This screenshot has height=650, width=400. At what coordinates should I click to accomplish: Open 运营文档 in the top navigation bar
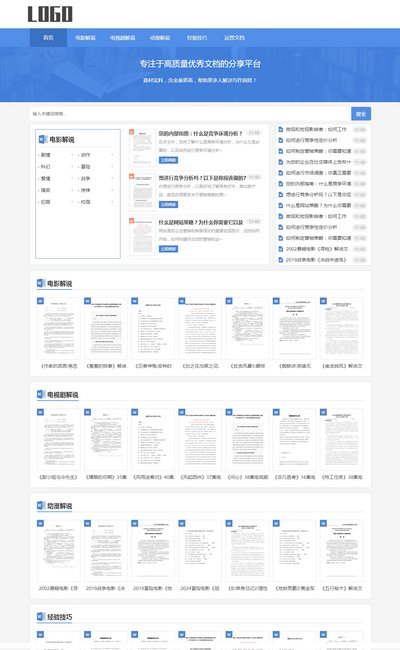pos(234,38)
